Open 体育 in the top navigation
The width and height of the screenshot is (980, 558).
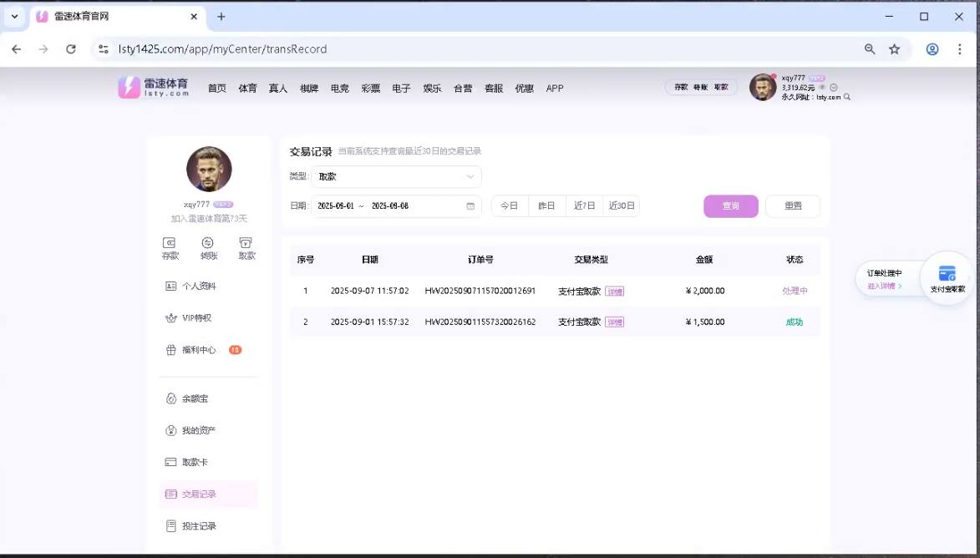point(247,89)
